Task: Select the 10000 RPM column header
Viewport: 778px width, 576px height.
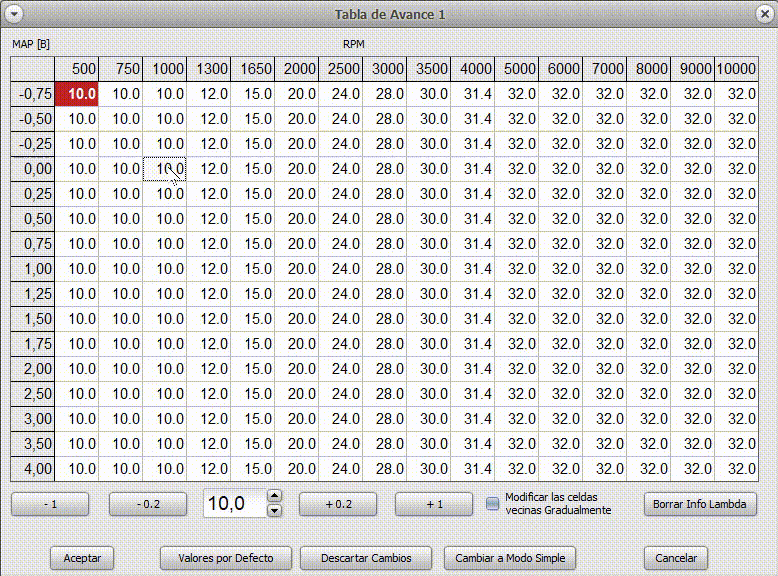Action: [736, 69]
